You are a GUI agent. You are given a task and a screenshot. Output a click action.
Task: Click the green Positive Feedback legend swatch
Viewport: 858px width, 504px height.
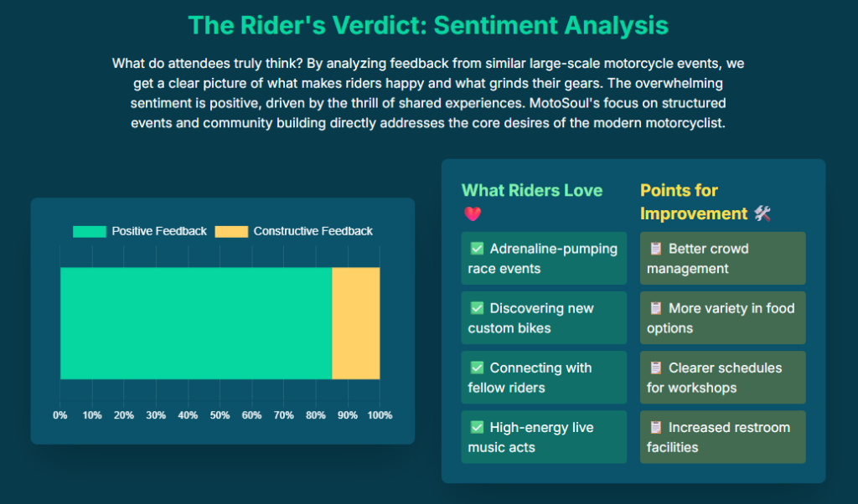point(90,231)
